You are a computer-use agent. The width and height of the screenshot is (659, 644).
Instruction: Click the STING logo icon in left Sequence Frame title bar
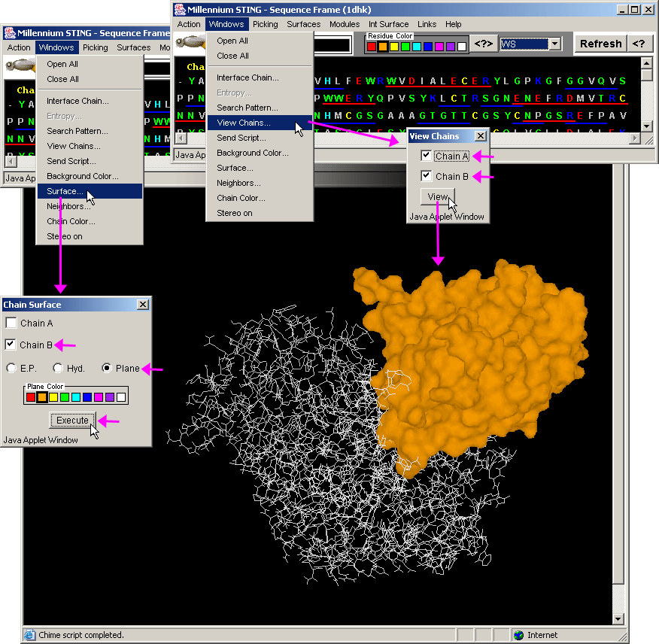coord(10,33)
